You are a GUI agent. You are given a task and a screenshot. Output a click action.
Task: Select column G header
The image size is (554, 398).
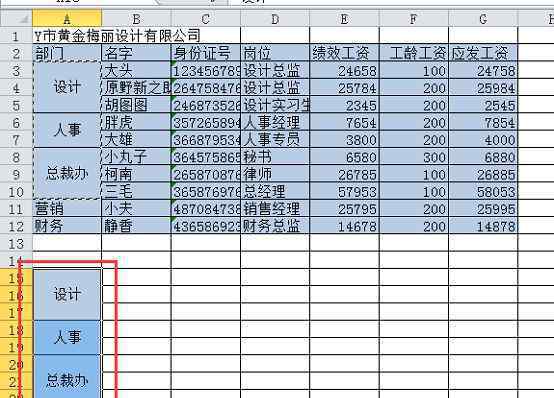(483, 18)
